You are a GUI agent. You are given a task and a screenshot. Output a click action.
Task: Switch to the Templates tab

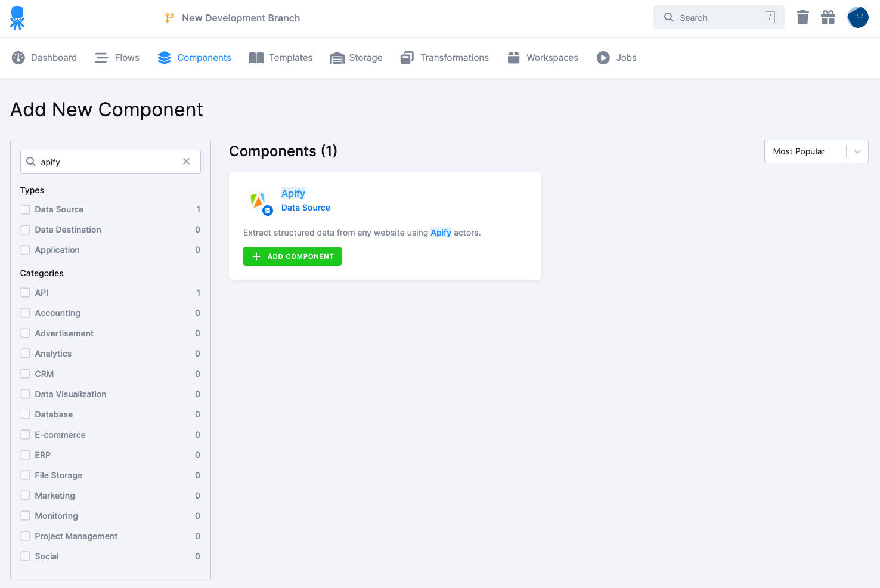click(x=280, y=57)
